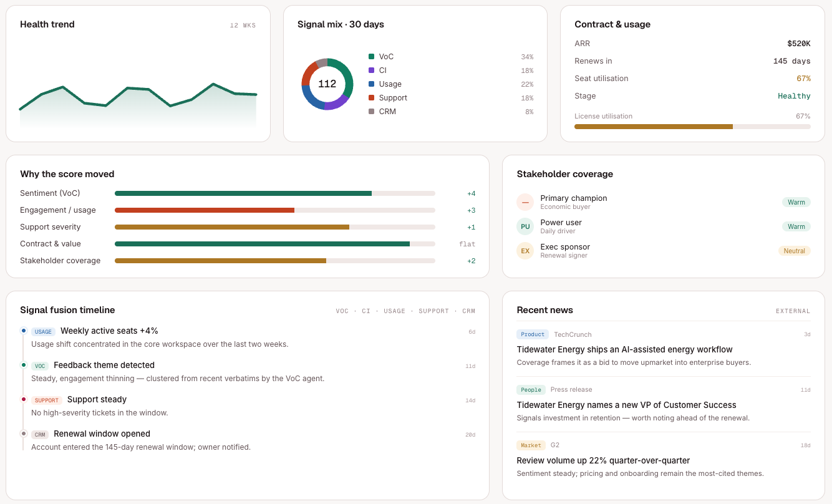Click the Power user stakeholder name
This screenshot has height=504, width=832.
(561, 223)
